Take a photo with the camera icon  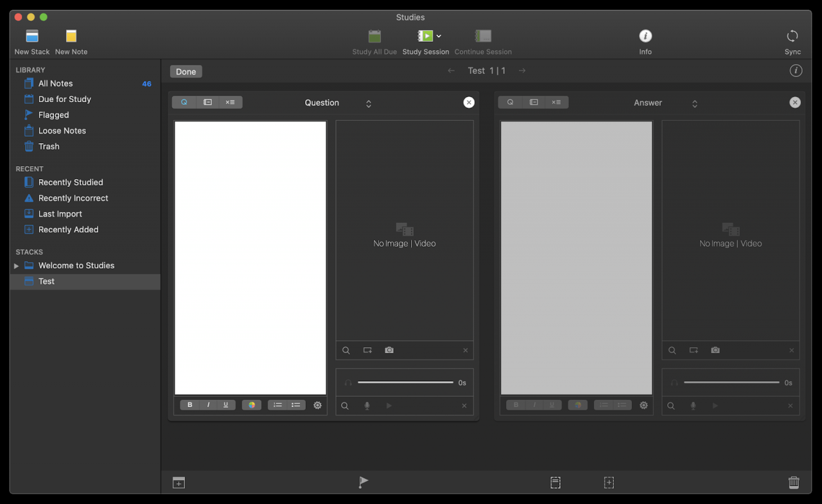pos(389,350)
